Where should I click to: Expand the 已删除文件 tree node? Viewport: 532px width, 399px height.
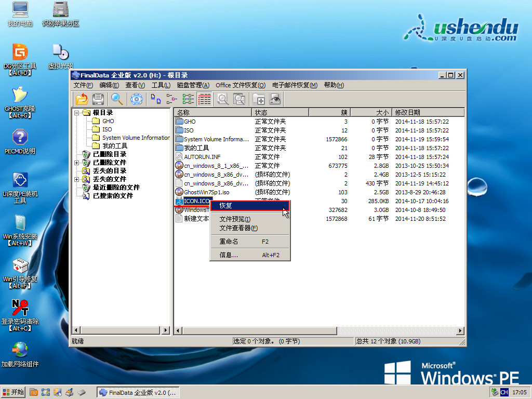point(77,163)
